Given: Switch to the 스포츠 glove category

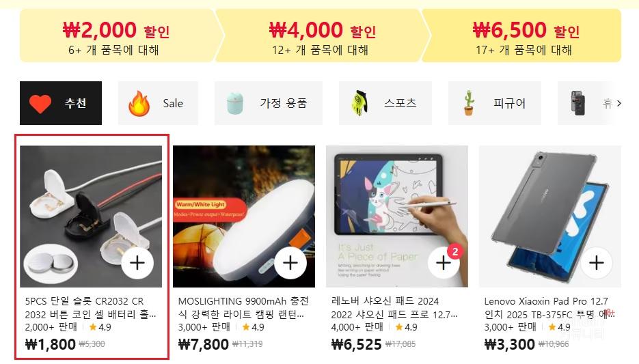Looking at the screenshot, I should [385, 103].
